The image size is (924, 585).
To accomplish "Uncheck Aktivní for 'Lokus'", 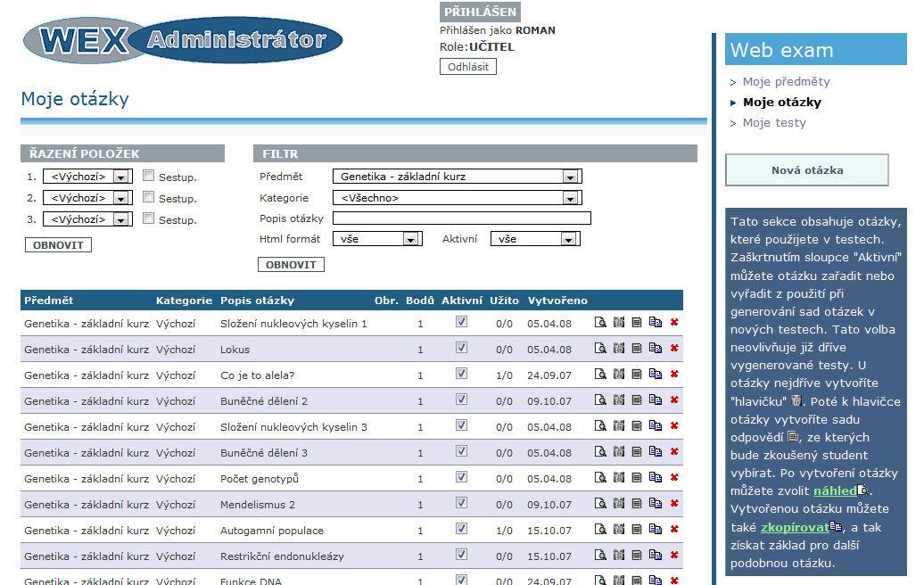I will click(461, 348).
